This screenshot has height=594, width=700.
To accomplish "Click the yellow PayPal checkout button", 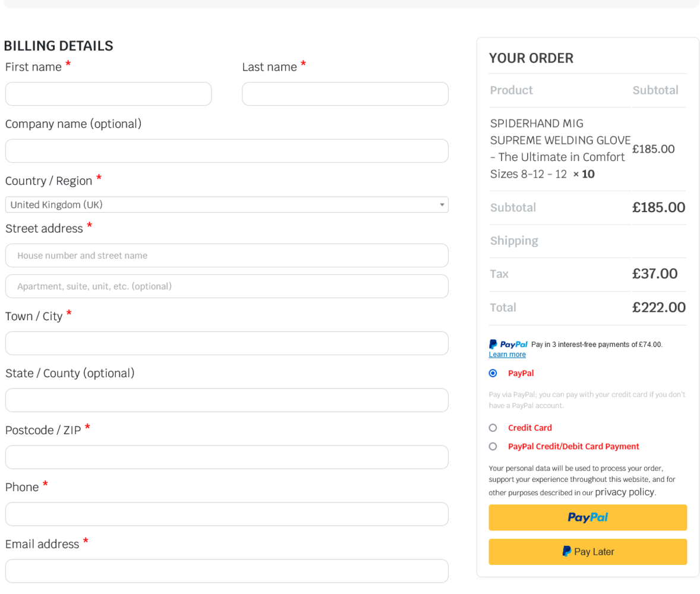I will pyautogui.click(x=587, y=517).
